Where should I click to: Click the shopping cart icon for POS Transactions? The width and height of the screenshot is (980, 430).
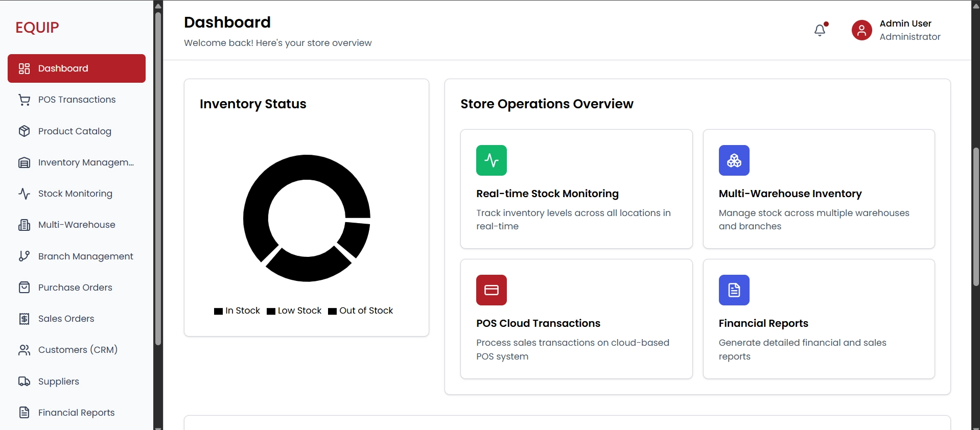coord(24,100)
